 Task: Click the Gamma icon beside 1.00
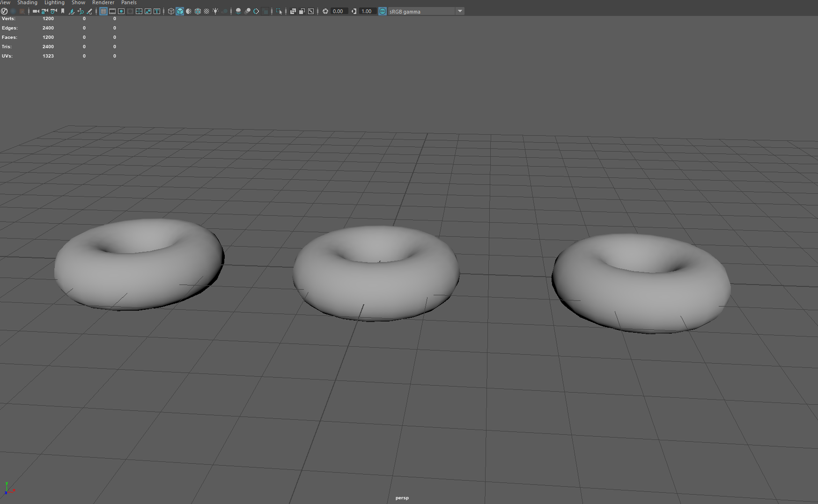pos(354,11)
